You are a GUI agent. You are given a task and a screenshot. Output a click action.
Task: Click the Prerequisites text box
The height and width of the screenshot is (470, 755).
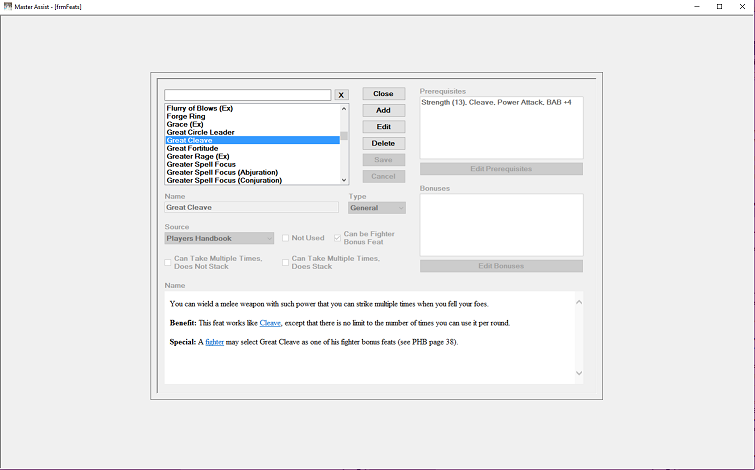click(x=501, y=128)
